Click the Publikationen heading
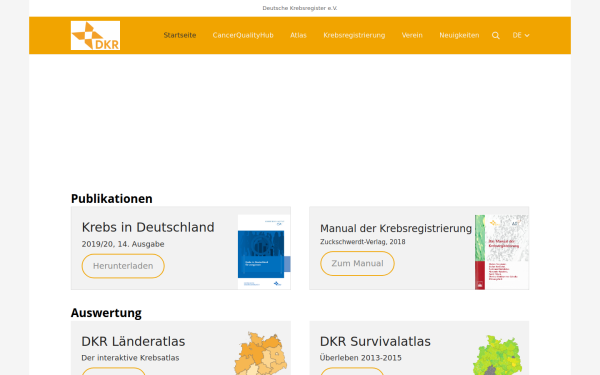600x375 pixels. [x=112, y=199]
